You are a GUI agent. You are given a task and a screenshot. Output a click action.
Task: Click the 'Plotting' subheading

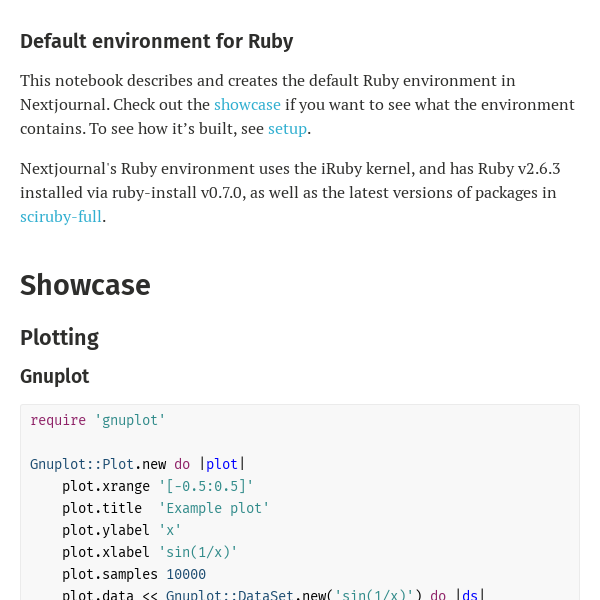tap(59, 338)
